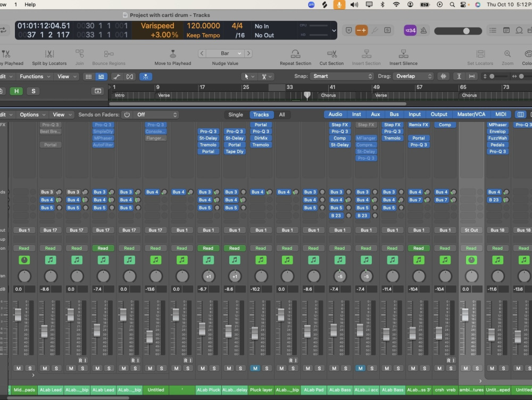Select the All mixer view tab
532x400 pixels.
tap(282, 115)
